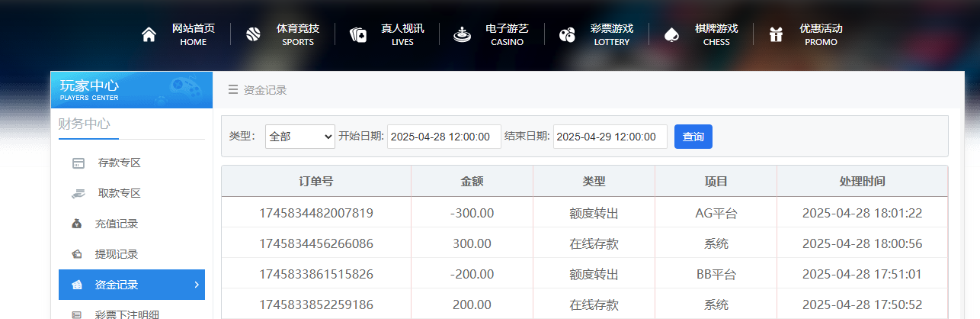The width and height of the screenshot is (980, 319).
Task: Click the lottery balls icon
Action: coord(567,34)
